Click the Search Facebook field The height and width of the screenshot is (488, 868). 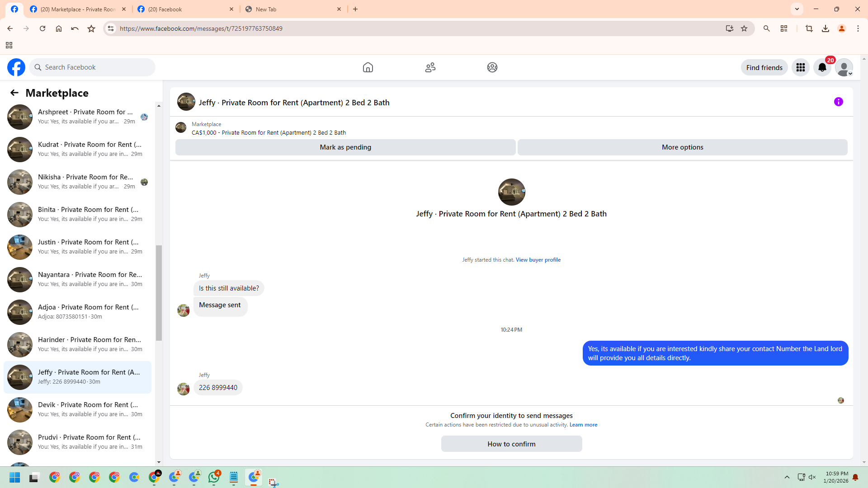coord(92,67)
